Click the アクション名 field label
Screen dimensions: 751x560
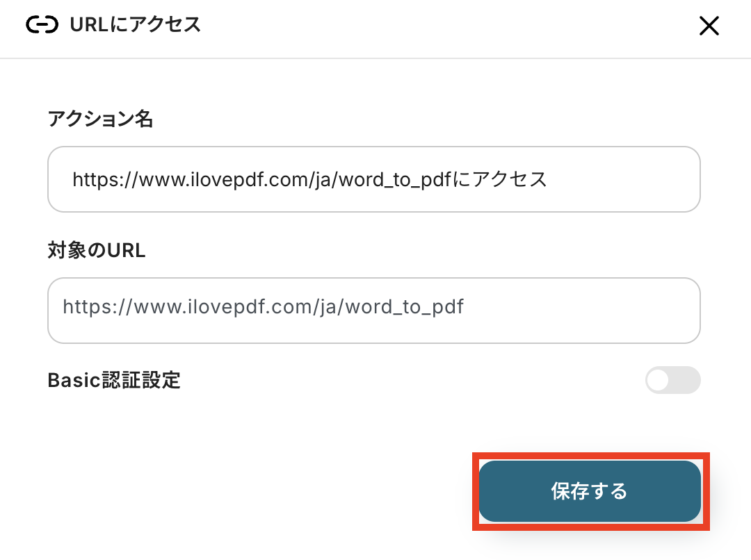[100, 120]
